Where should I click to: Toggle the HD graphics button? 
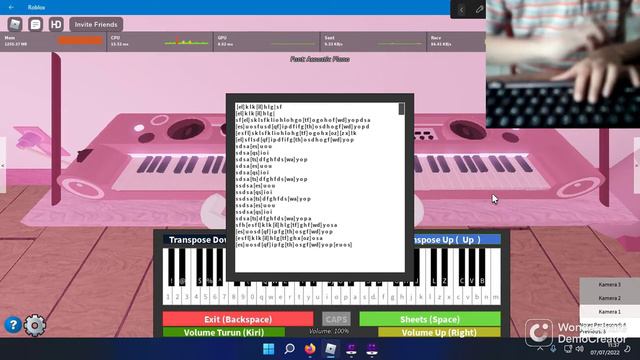tap(56, 24)
